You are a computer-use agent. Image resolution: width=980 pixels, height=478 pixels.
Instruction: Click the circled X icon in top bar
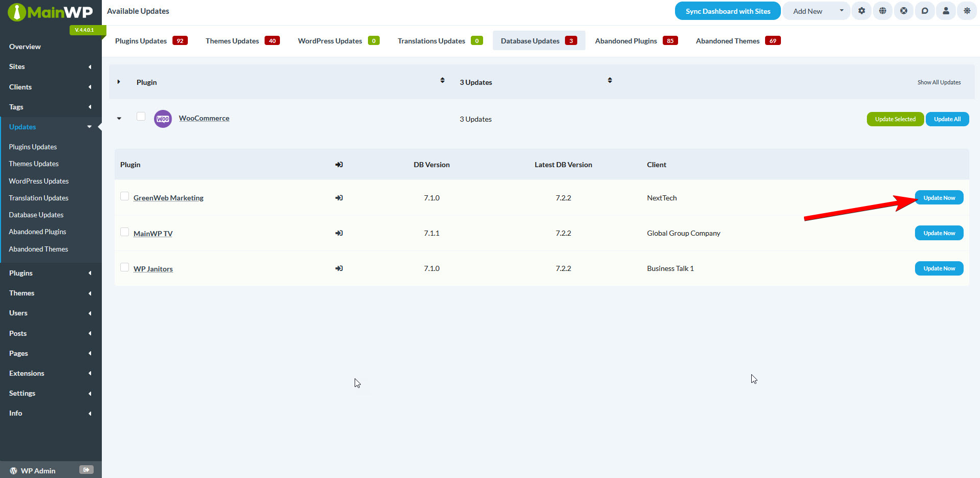click(x=904, y=11)
